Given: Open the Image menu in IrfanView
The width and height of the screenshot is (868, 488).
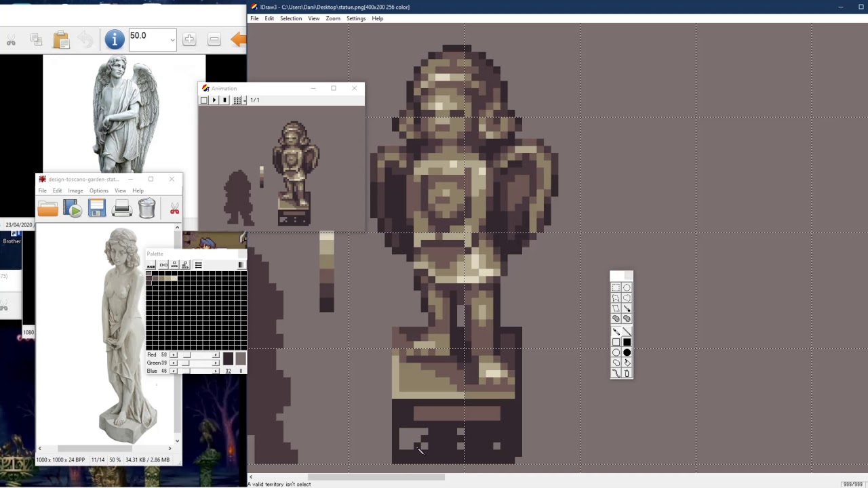Looking at the screenshot, I should [75, 190].
